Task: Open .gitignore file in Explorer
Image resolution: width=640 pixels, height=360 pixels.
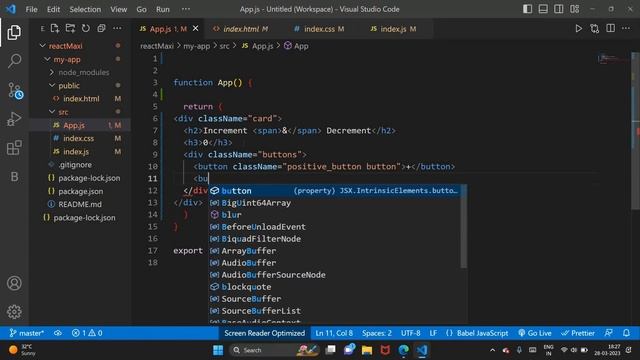Action: (75, 165)
